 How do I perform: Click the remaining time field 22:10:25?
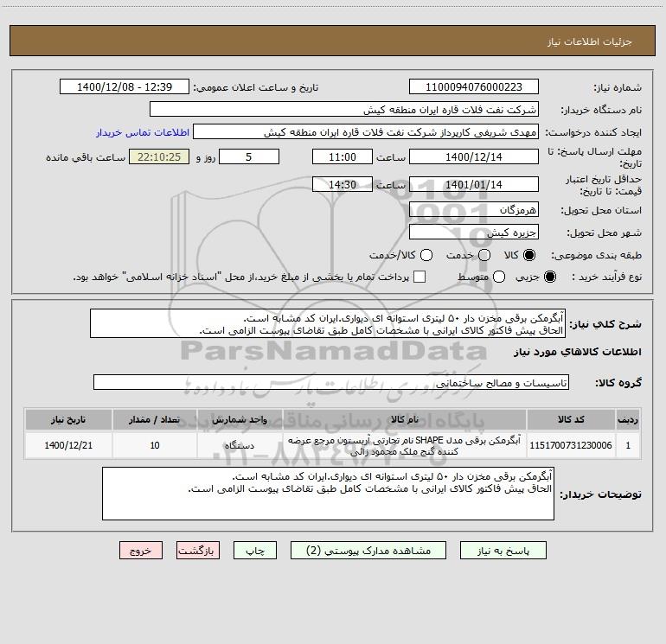[x=159, y=156]
